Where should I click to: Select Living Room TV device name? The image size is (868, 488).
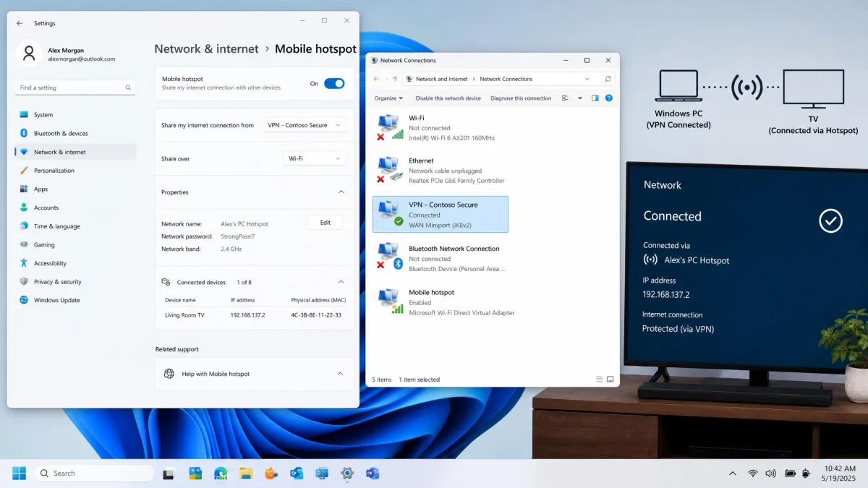(184, 315)
